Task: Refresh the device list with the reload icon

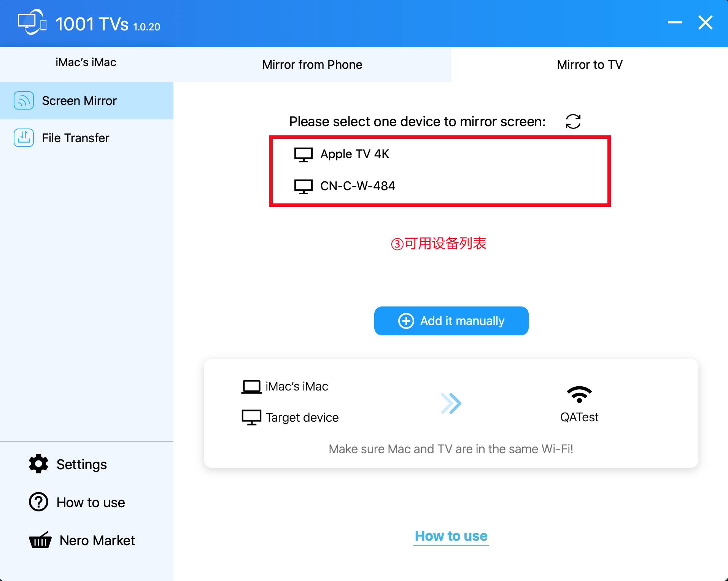Action: (x=573, y=122)
